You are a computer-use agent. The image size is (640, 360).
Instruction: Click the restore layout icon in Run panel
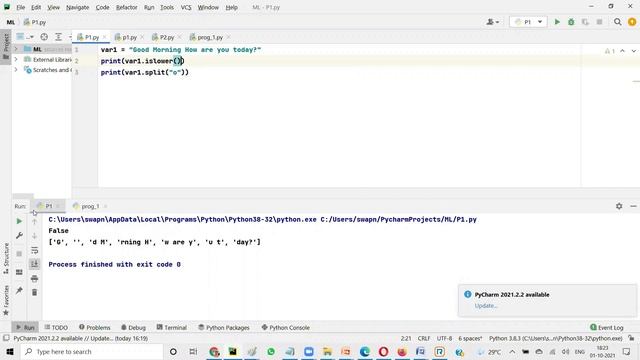(x=19, y=272)
